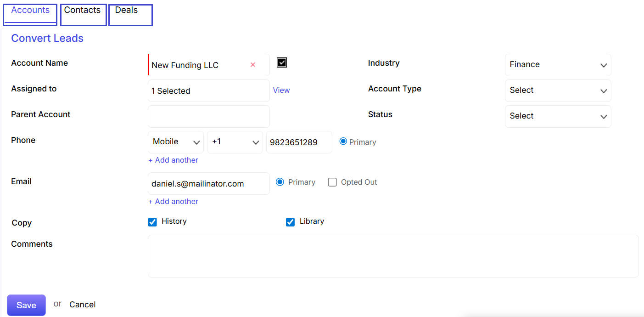Open the Account Type dropdown
This screenshot has height=317, width=644.
[x=558, y=91]
